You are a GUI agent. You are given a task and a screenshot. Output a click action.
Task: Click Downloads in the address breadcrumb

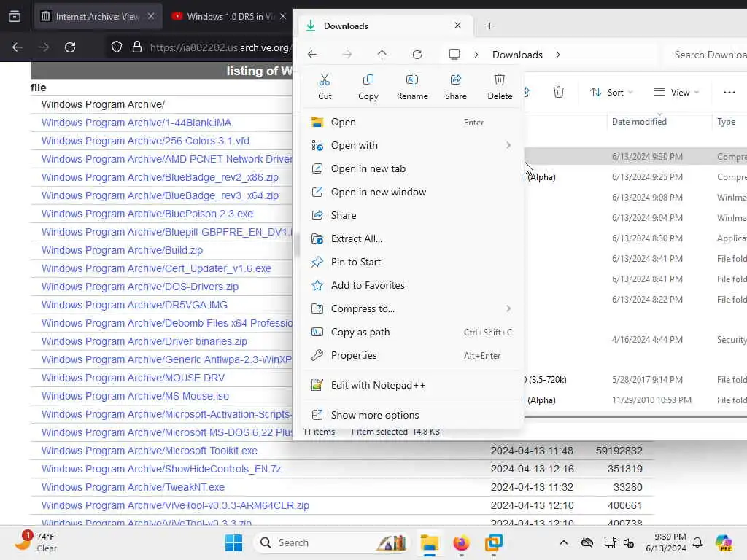[x=517, y=55]
